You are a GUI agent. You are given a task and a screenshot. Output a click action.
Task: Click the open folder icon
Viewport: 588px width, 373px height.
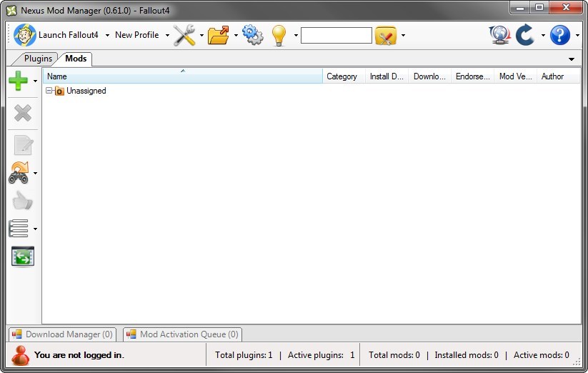[219, 35]
